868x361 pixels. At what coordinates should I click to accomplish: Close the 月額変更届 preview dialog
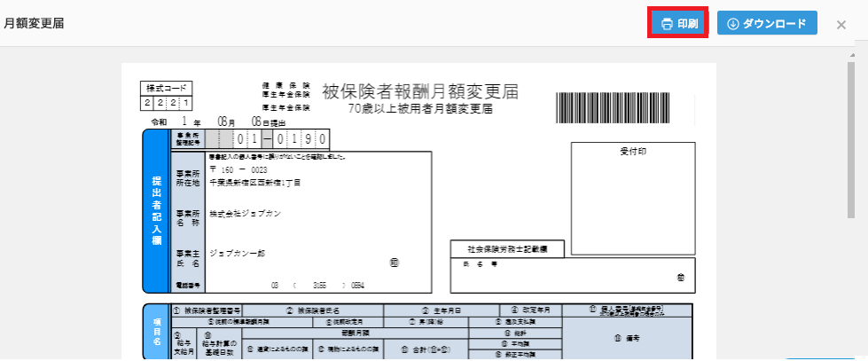coord(841,25)
